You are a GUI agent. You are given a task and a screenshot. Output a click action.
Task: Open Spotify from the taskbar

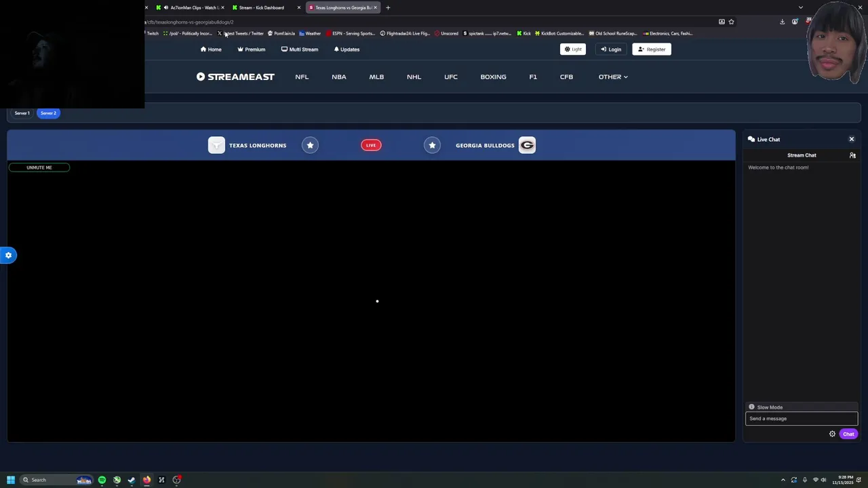point(102,480)
